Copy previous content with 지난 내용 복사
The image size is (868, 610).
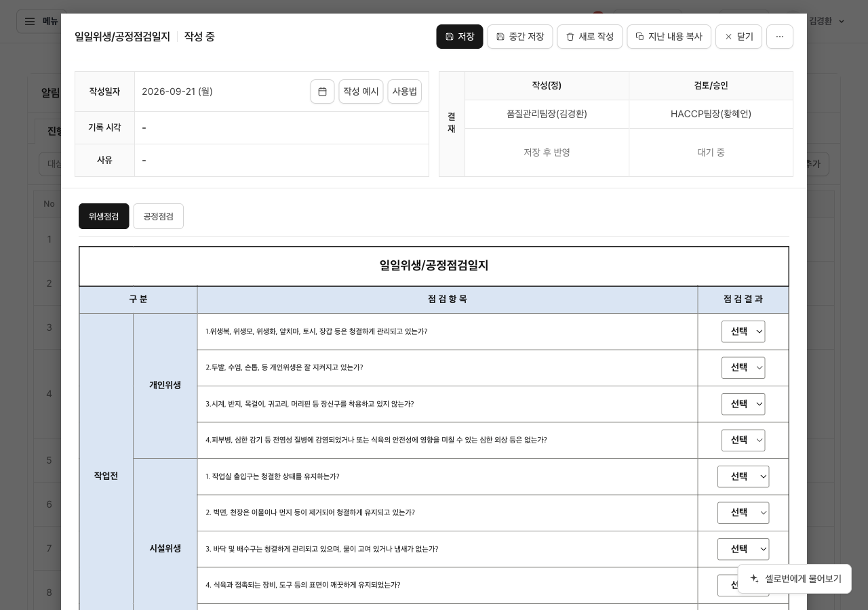point(669,37)
